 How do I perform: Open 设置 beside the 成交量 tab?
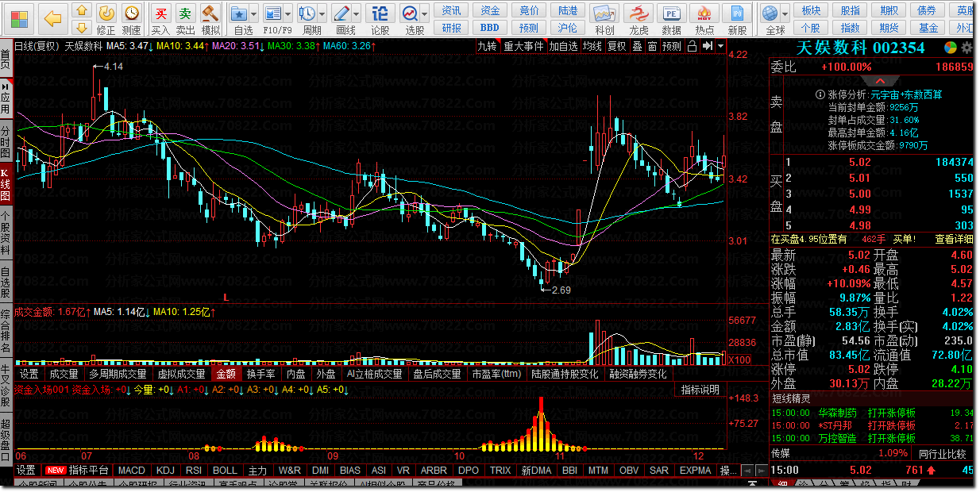tap(29, 374)
